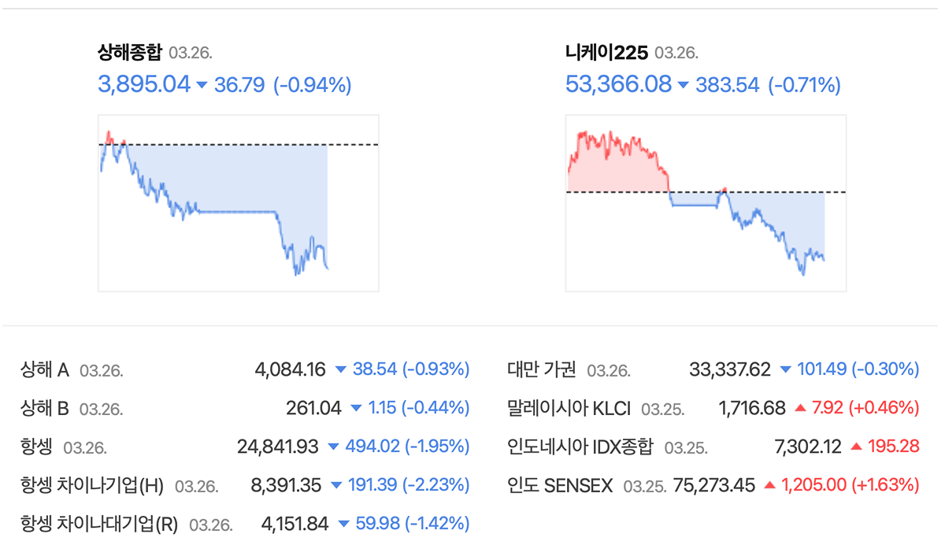
Task: Open the 상해종합 intraday chart
Action: click(x=238, y=203)
